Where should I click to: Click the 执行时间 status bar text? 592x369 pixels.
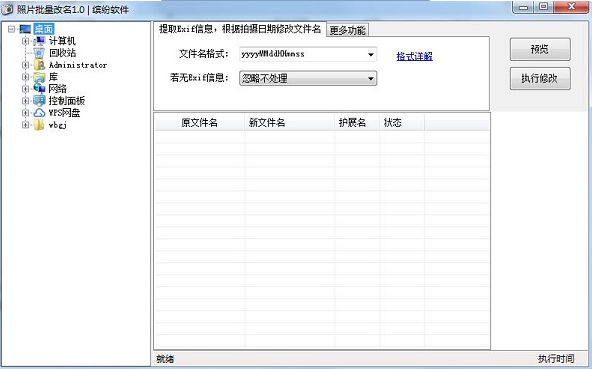click(x=556, y=359)
